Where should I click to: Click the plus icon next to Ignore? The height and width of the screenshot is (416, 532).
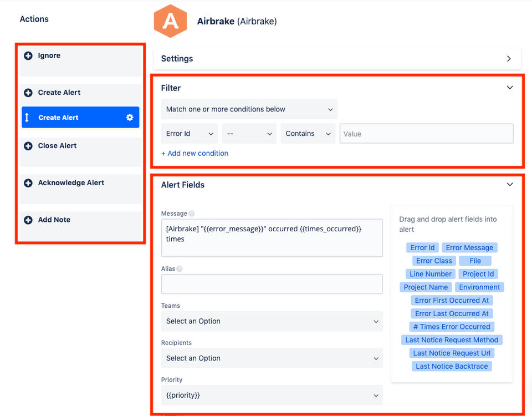pyautogui.click(x=28, y=55)
